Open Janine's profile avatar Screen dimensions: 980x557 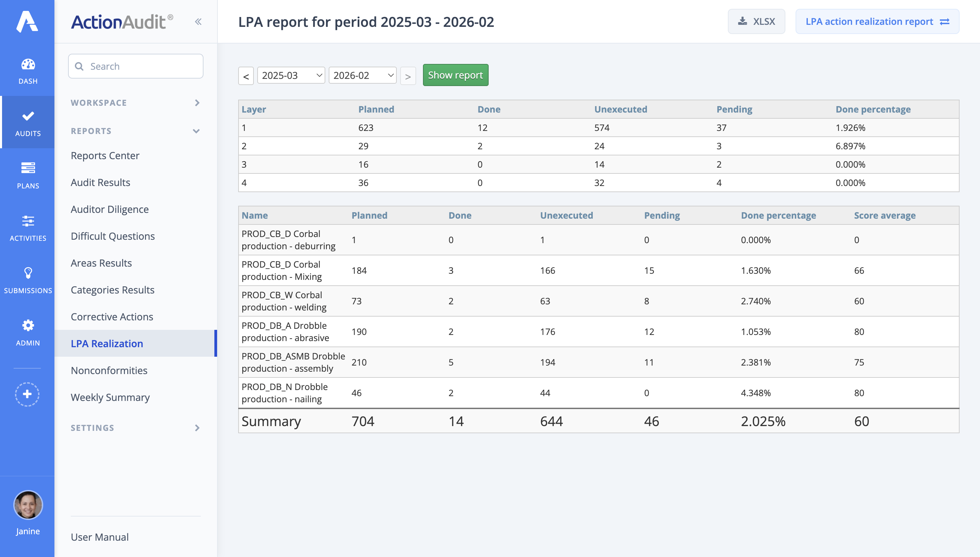[27, 505]
